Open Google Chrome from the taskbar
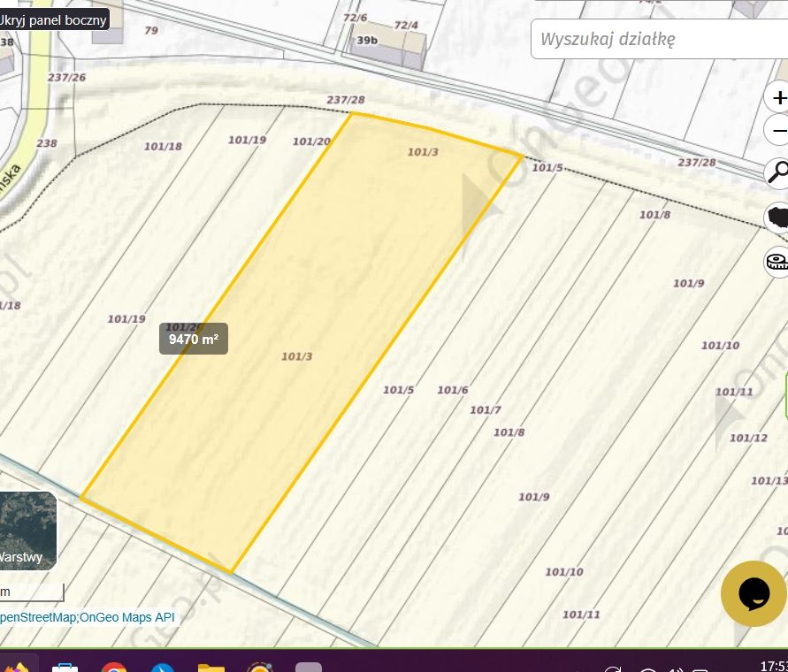788x672 pixels. [114, 668]
